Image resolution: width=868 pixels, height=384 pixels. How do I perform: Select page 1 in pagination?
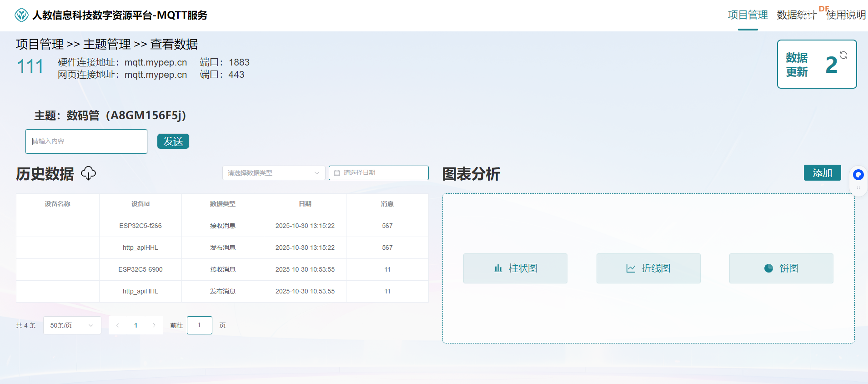136,325
